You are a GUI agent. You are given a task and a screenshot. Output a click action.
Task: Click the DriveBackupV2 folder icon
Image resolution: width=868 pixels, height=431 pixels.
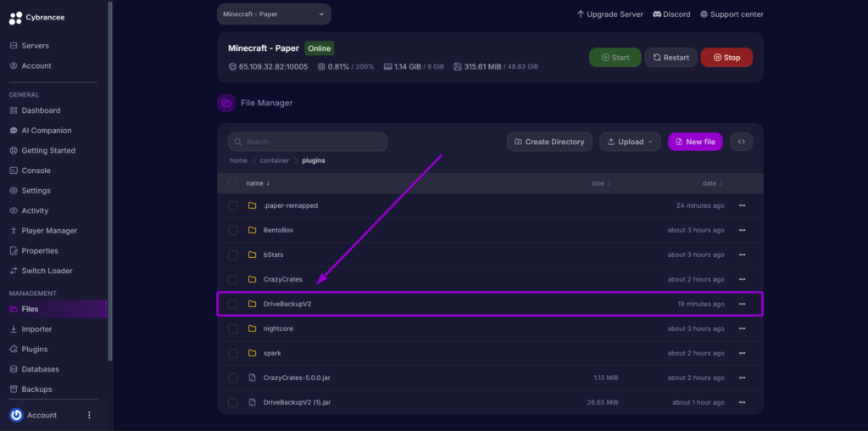pyautogui.click(x=253, y=304)
